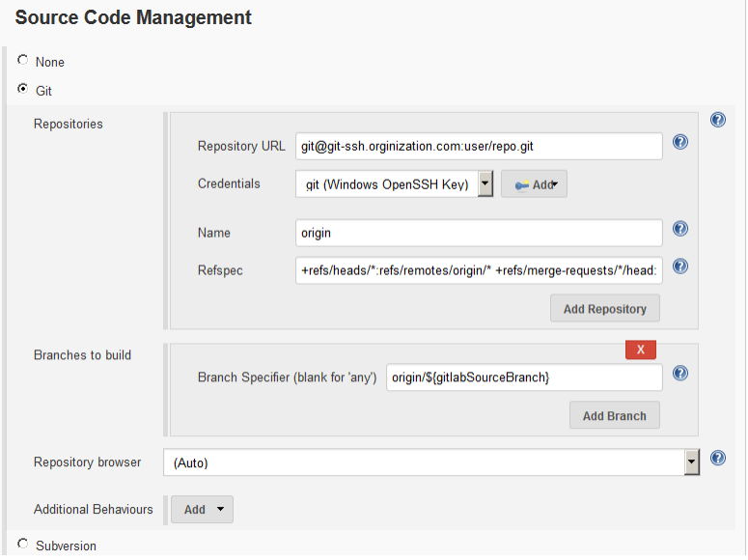748x560 pixels.
Task: Select the Git source control option
Action: [x=22, y=88]
